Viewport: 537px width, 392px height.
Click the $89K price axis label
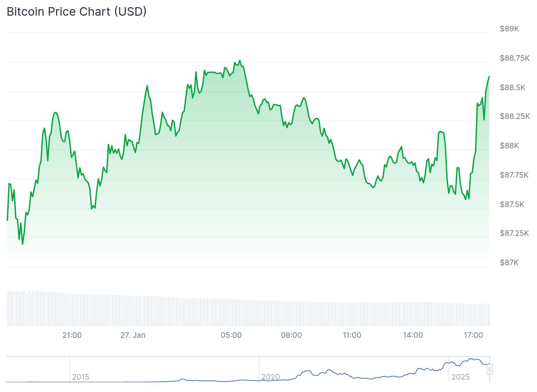(x=509, y=29)
